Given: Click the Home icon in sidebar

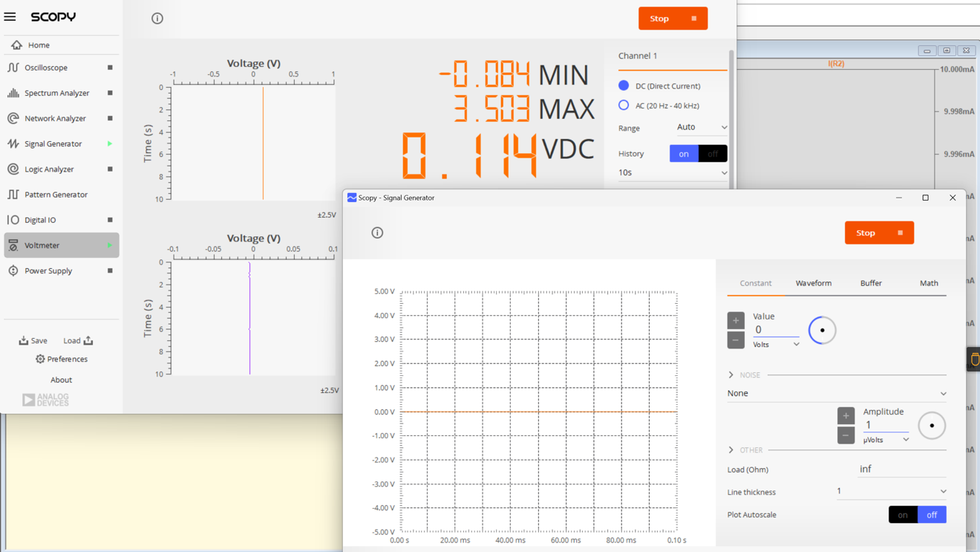Looking at the screenshot, I should [16, 45].
